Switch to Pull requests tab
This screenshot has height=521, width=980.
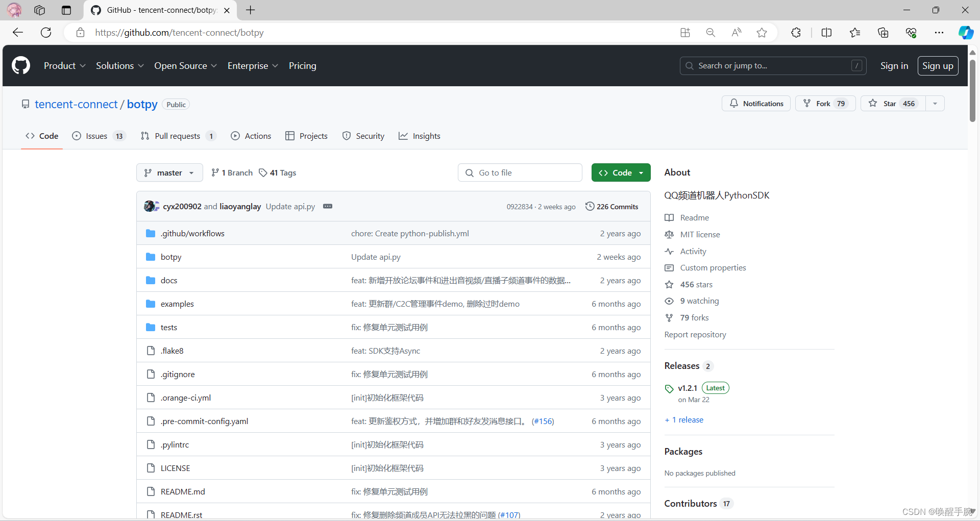pos(178,136)
